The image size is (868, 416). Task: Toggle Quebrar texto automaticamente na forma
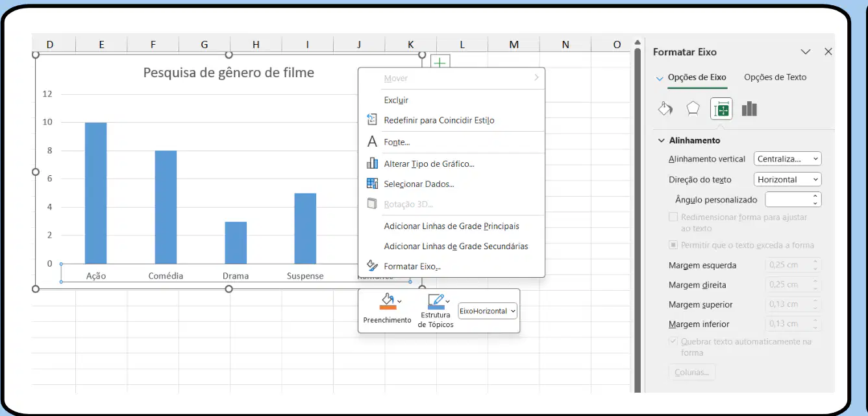click(x=673, y=341)
